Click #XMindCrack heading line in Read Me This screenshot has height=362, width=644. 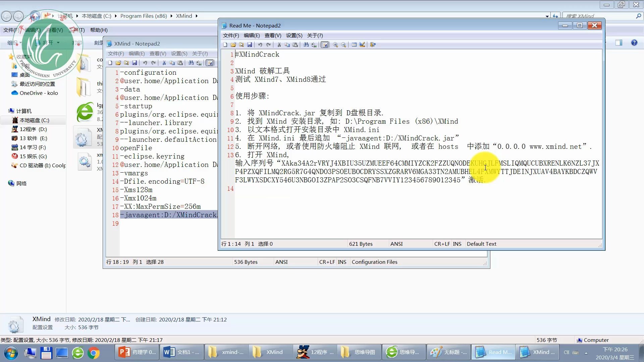click(x=257, y=54)
